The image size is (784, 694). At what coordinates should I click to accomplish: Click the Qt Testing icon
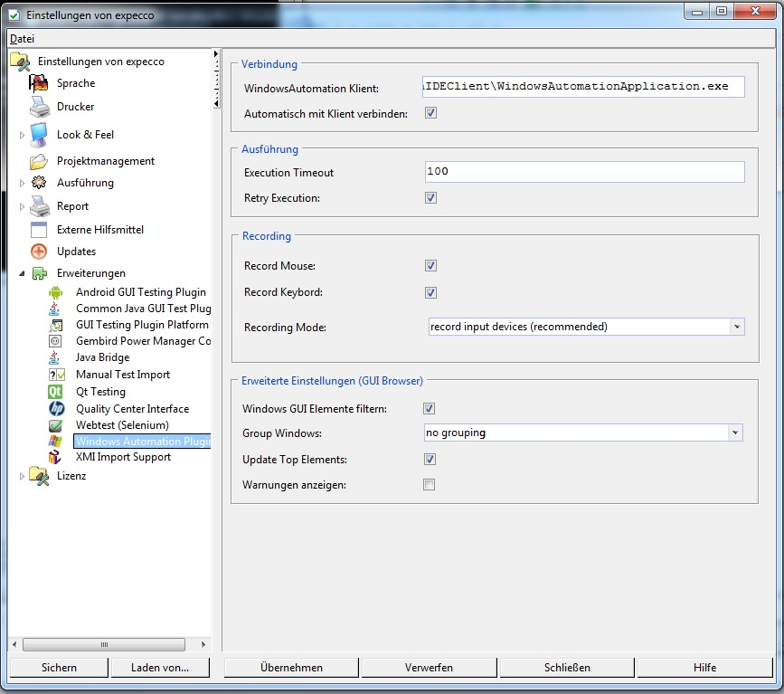55,392
